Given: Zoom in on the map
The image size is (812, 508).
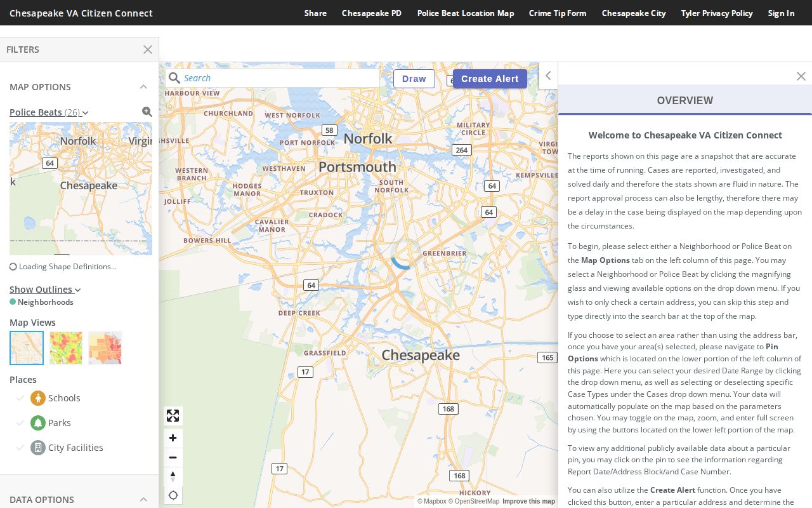Looking at the screenshot, I should [x=173, y=438].
